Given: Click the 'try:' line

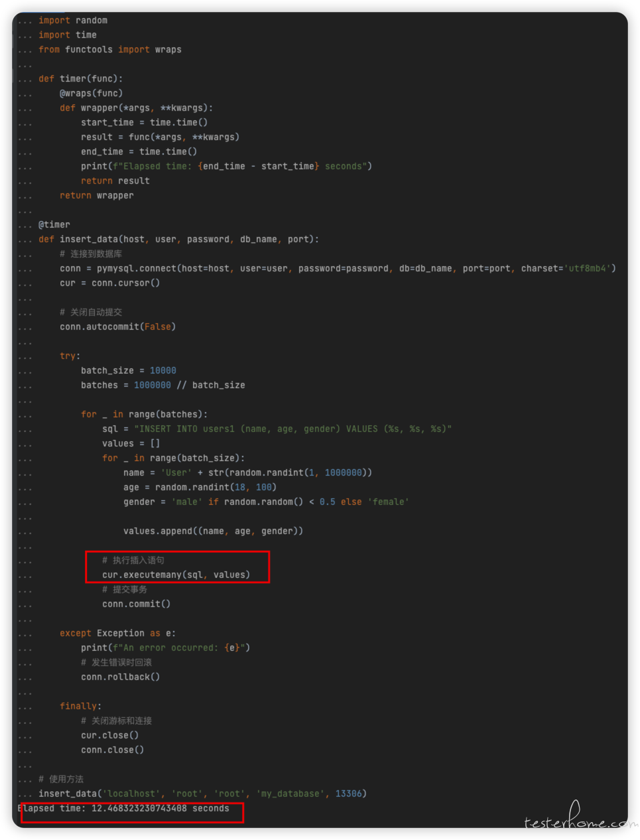Looking at the screenshot, I should coord(70,356).
